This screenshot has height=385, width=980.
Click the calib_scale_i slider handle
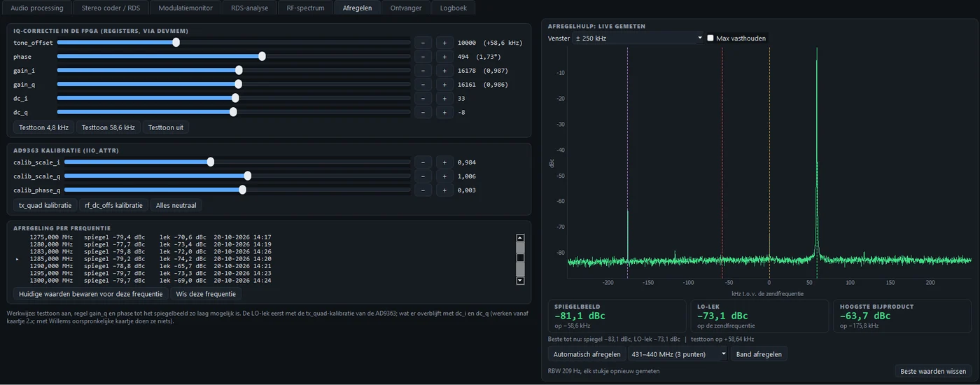tap(210, 162)
